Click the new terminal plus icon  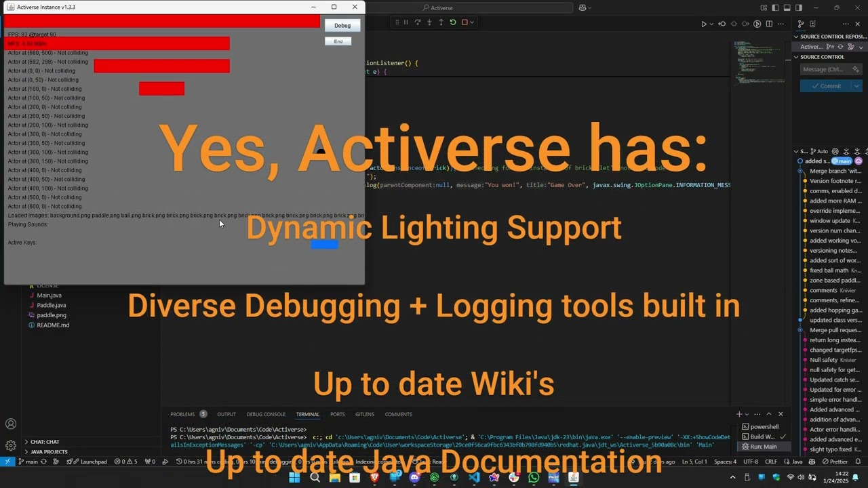pos(739,414)
